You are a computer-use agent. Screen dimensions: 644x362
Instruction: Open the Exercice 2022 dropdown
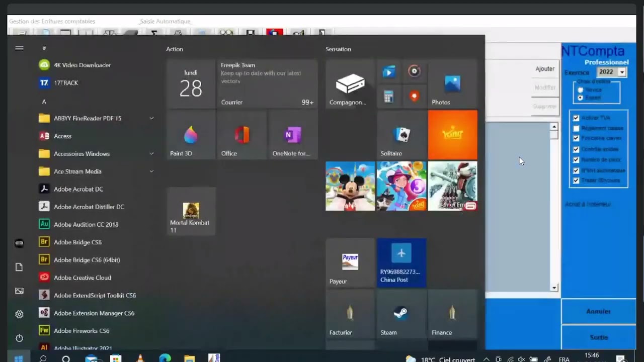(x=622, y=72)
